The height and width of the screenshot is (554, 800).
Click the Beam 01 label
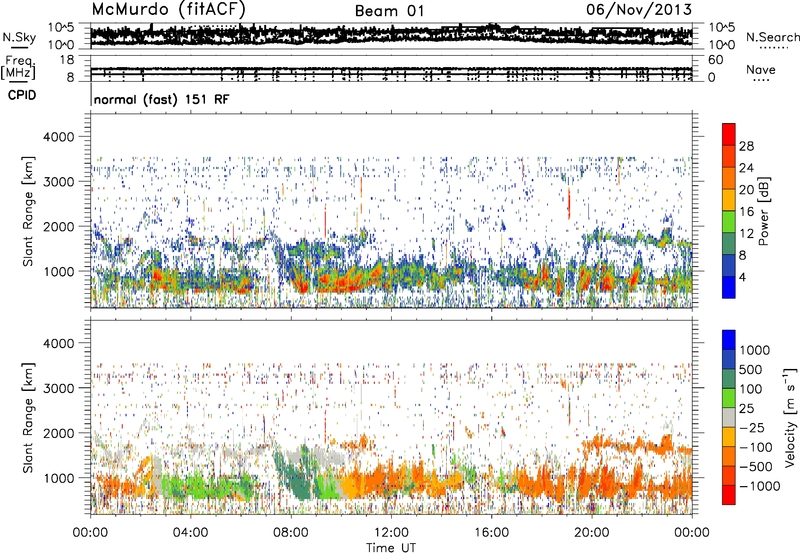(x=389, y=11)
